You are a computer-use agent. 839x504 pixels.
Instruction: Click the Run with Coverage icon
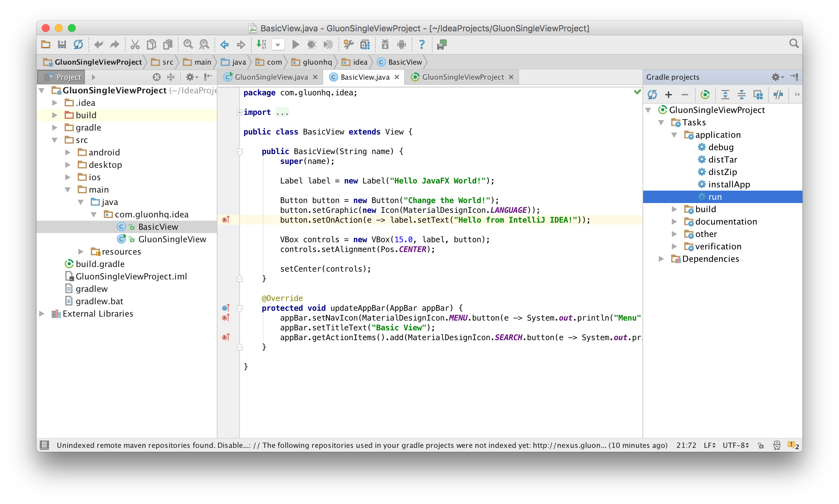(x=328, y=44)
